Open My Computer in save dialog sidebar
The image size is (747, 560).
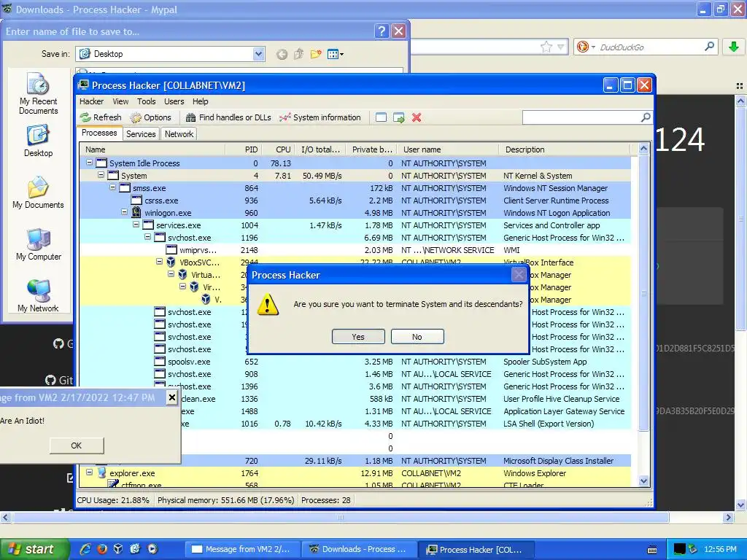coord(38,244)
